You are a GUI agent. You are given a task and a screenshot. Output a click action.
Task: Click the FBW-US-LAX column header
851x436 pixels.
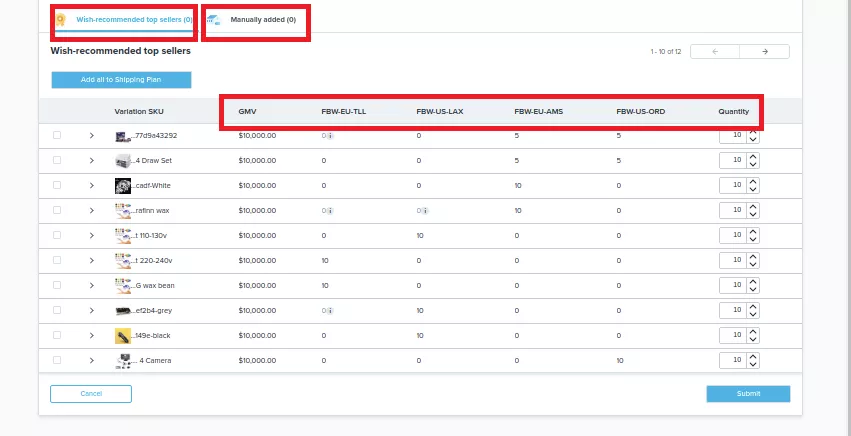[440, 111]
